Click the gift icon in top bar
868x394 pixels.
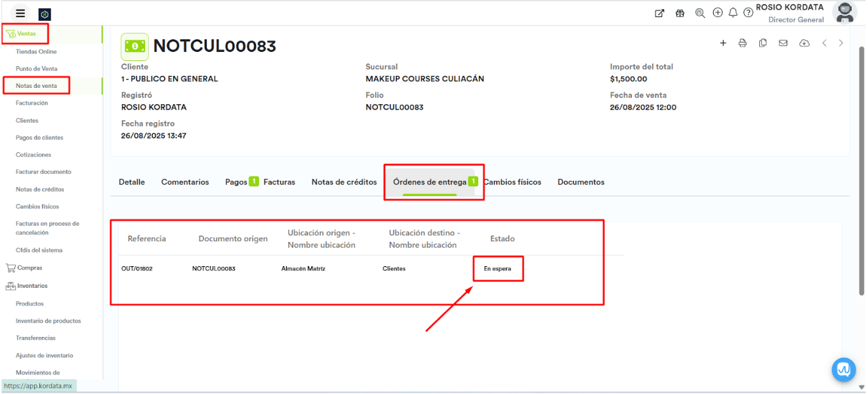click(680, 13)
